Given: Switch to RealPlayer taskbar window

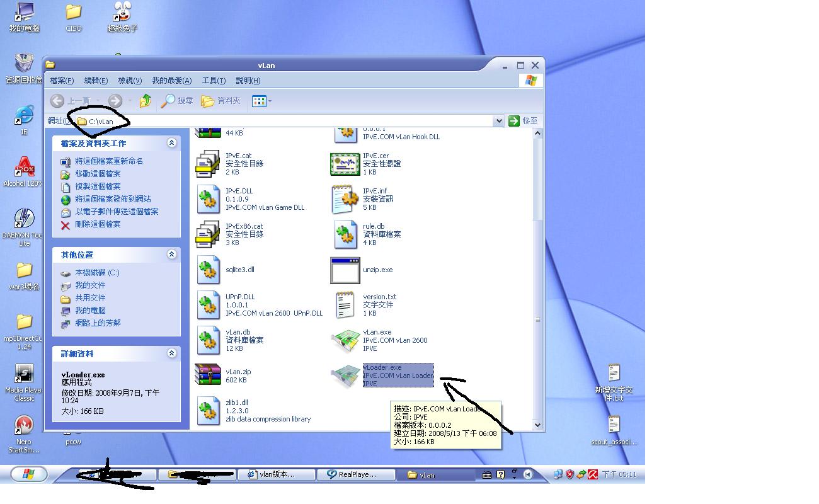Looking at the screenshot, I should pyautogui.click(x=355, y=475).
